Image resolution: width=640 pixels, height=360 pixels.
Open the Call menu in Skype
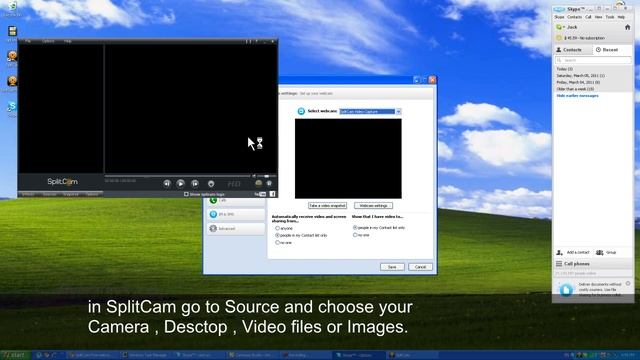click(588, 17)
